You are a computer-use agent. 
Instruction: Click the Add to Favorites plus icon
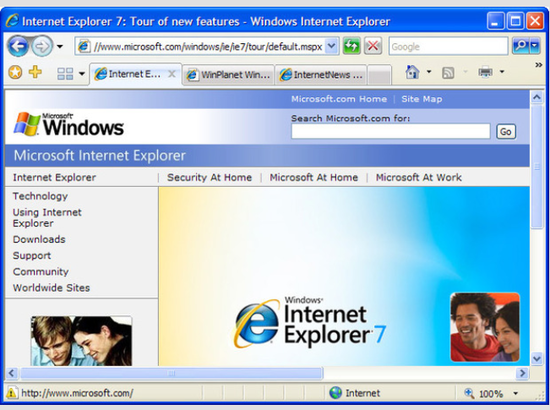[x=35, y=72]
